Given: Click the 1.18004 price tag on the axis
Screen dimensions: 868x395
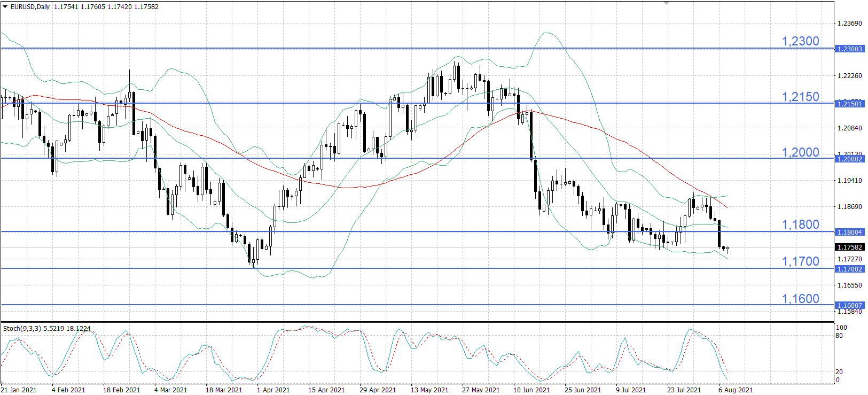Looking at the screenshot, I should click(849, 232).
